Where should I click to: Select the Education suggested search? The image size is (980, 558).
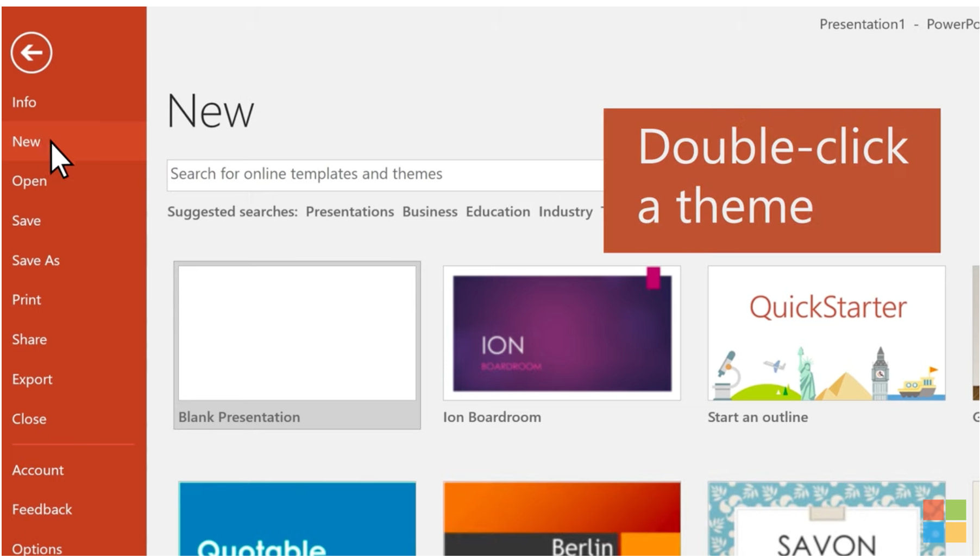pyautogui.click(x=498, y=212)
